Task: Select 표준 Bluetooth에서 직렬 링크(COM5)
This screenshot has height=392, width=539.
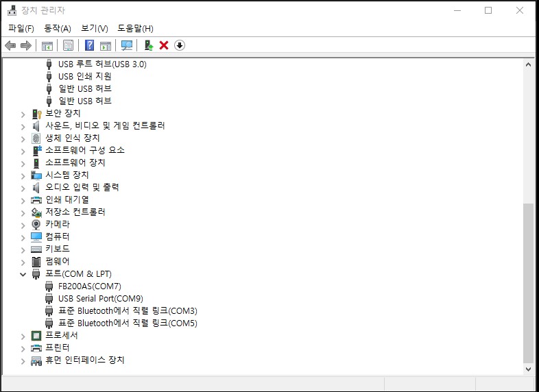Action: [x=128, y=323]
